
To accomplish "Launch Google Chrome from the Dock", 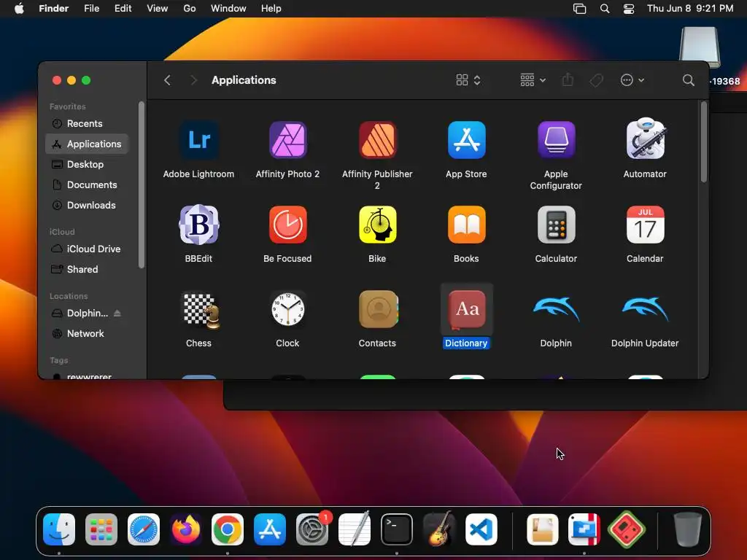I will coord(228,529).
